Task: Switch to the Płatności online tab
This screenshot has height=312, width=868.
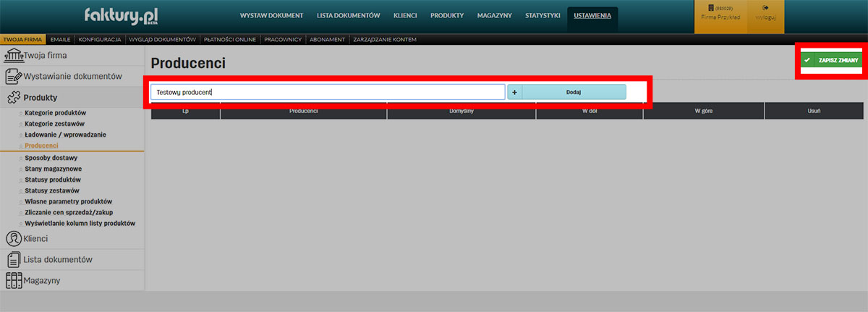Action: pos(229,39)
